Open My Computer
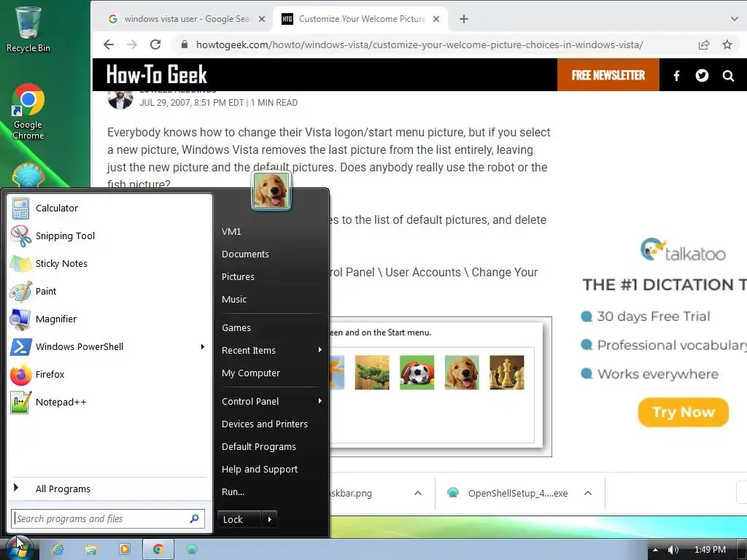 (x=251, y=373)
